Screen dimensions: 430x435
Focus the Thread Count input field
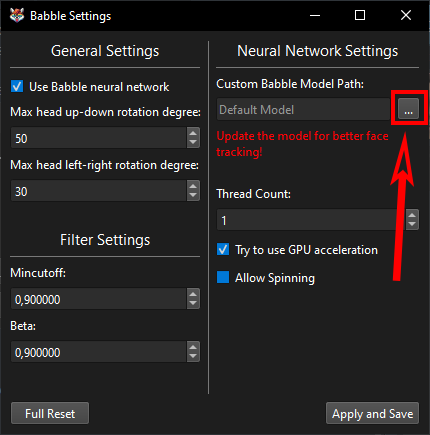click(311, 220)
